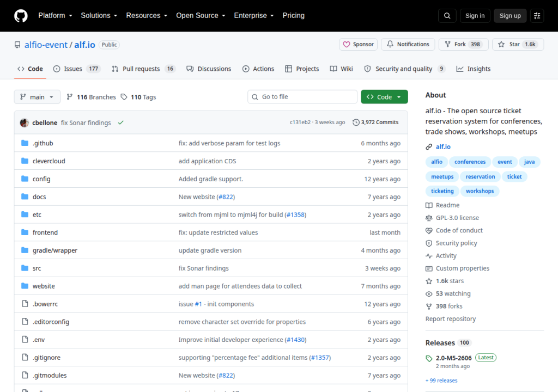
Task: Click the src folder icon
Action: pos(25,268)
